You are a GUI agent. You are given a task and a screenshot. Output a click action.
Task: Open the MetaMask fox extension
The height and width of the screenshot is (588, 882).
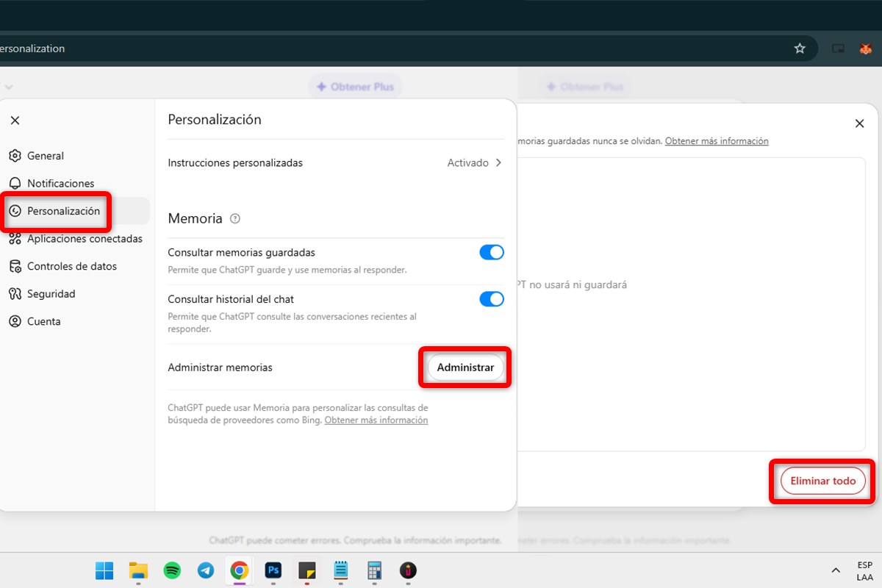click(865, 49)
